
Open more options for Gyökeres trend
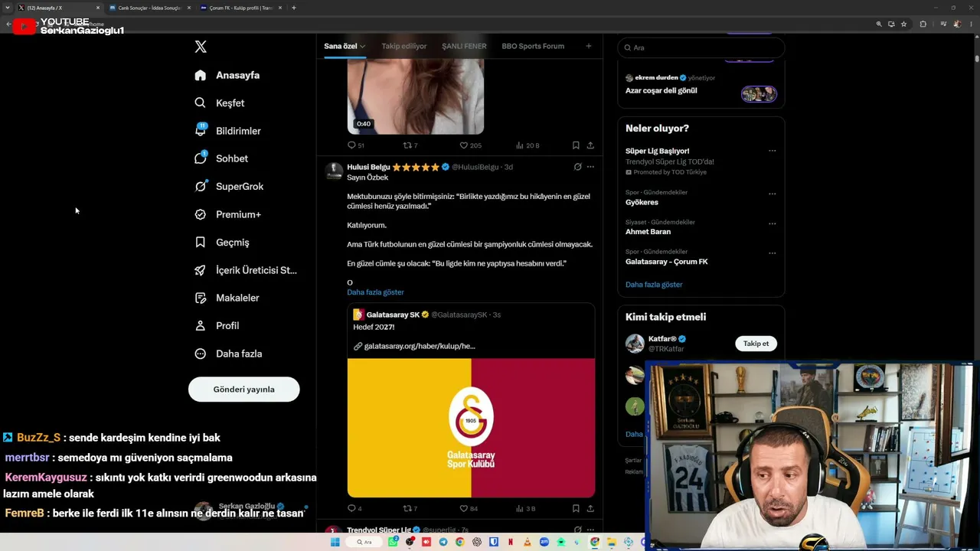pos(772,194)
